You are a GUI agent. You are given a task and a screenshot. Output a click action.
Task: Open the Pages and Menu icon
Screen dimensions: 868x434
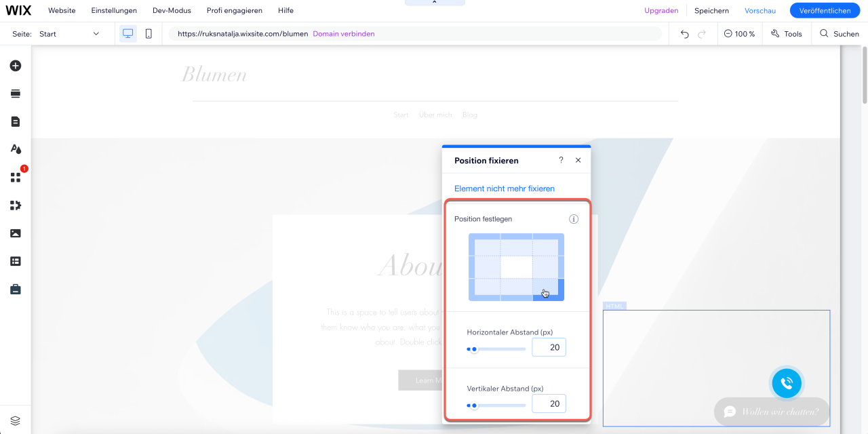click(x=16, y=121)
